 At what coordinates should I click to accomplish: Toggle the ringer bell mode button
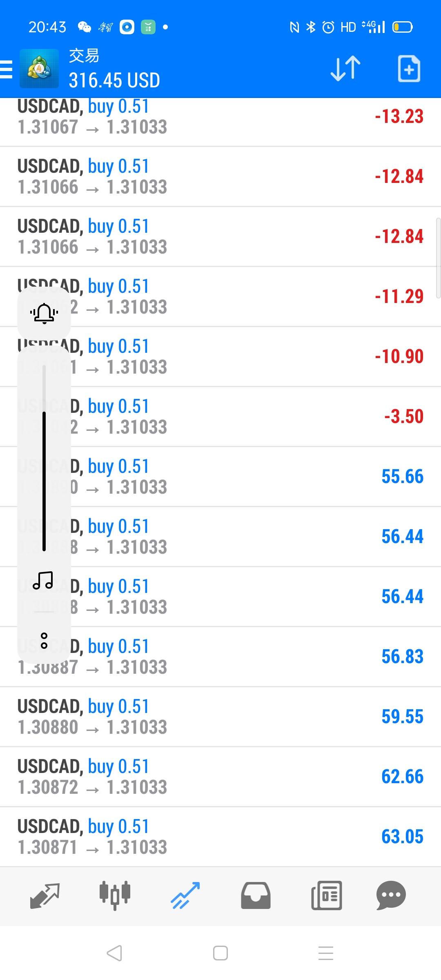44,313
